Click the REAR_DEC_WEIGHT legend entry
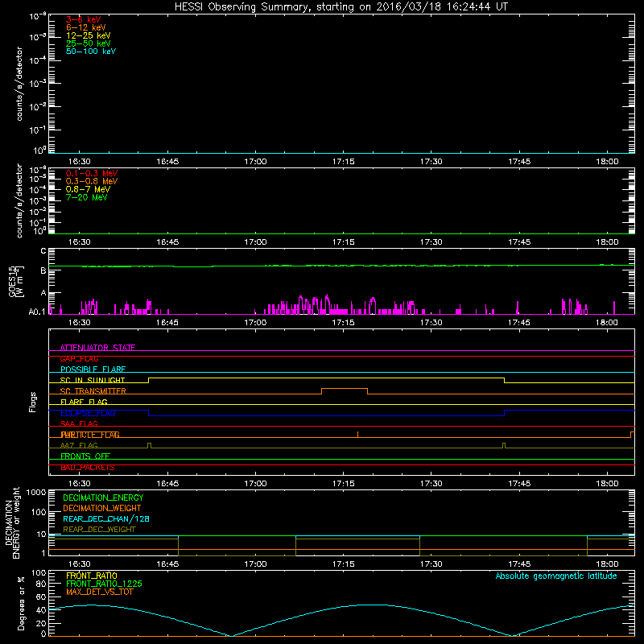644x644 pixels. (99, 530)
